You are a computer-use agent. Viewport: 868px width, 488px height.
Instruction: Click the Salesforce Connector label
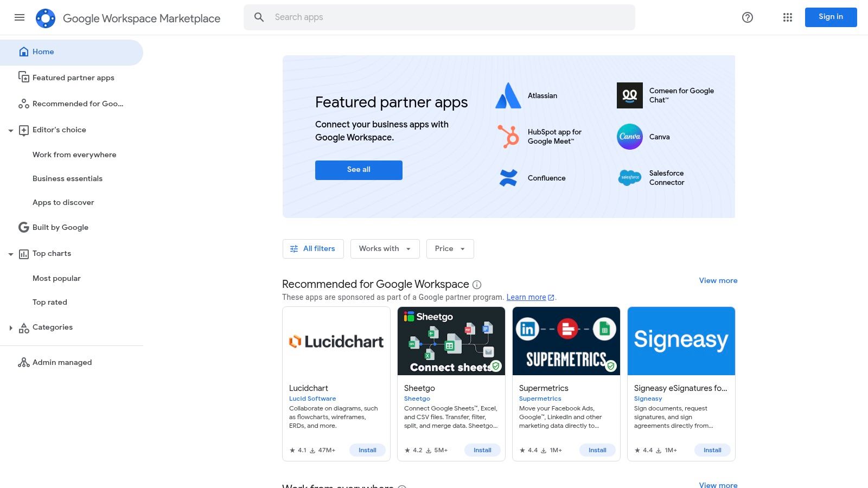[667, 178]
